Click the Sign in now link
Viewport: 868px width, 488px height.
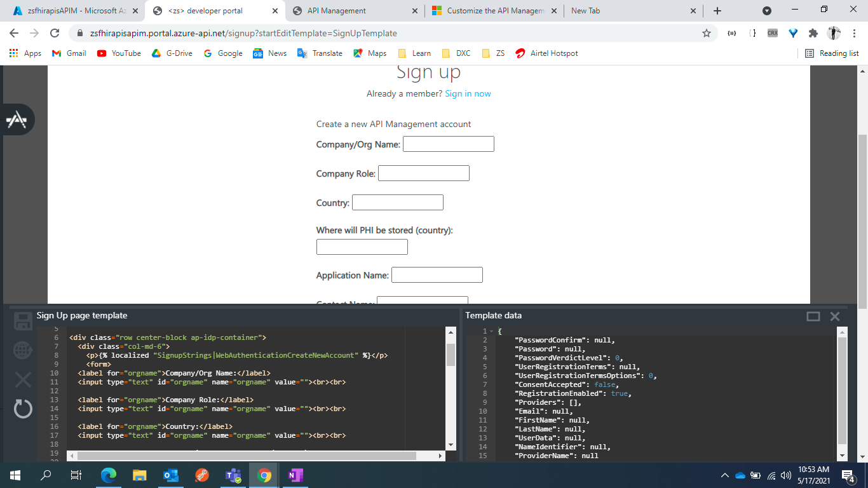(x=468, y=93)
